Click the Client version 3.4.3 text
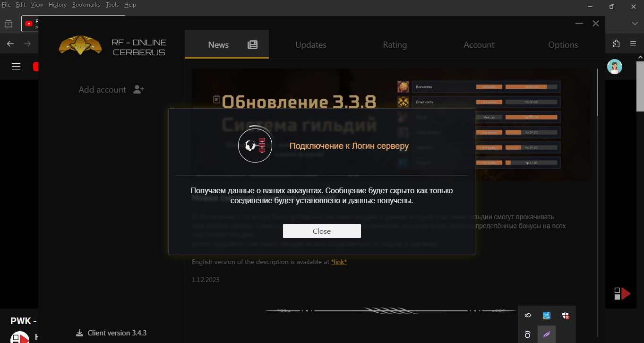This screenshot has height=343, width=644. pyautogui.click(x=117, y=333)
